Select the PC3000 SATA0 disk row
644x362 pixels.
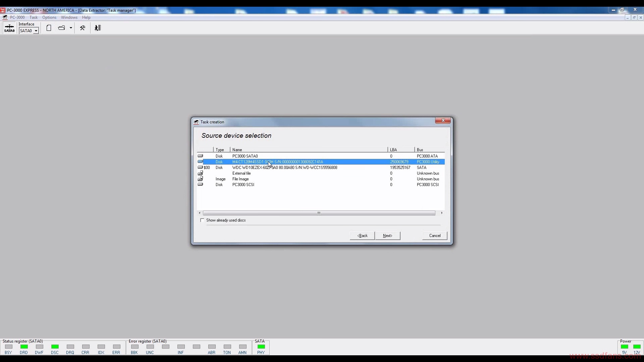pyautogui.click(x=321, y=156)
